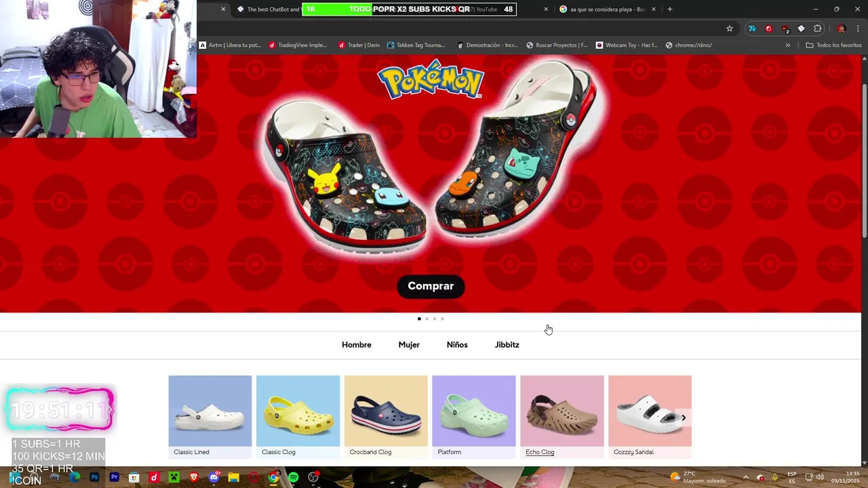
Task: Open the Chrome three-dot menu
Action: pos(858,28)
